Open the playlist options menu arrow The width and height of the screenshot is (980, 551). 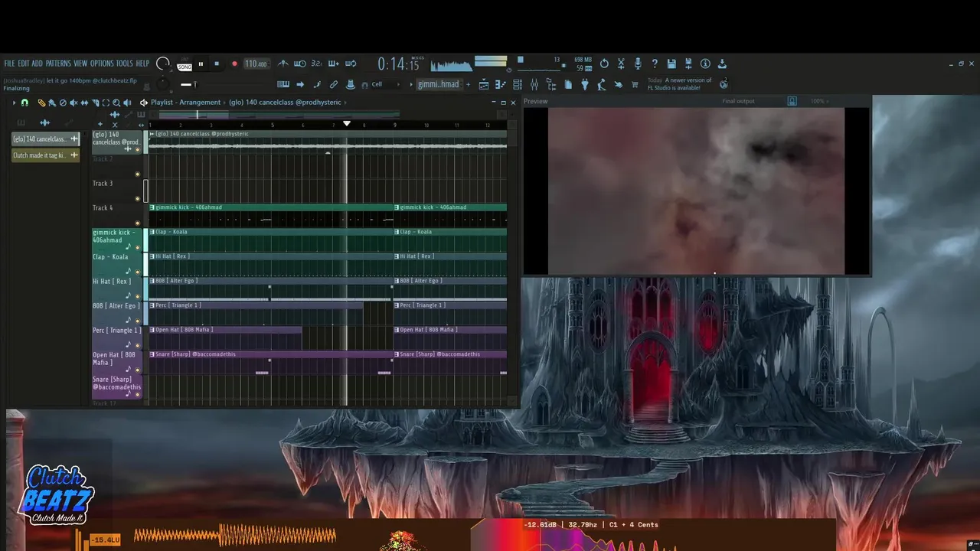[x=15, y=103]
